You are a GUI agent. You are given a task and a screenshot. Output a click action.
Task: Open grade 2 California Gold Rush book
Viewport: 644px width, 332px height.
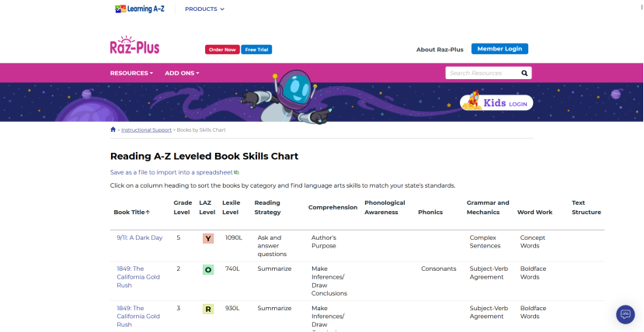point(138,277)
